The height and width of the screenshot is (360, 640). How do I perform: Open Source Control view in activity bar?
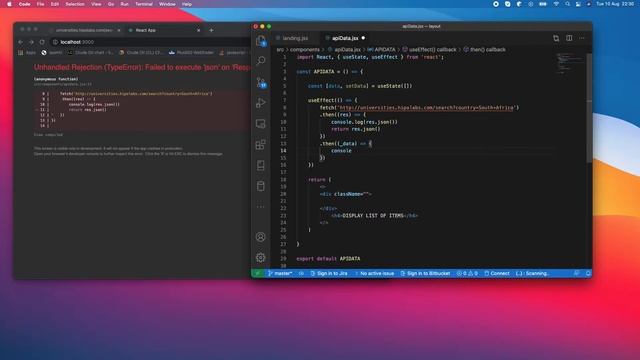pyautogui.click(x=261, y=82)
